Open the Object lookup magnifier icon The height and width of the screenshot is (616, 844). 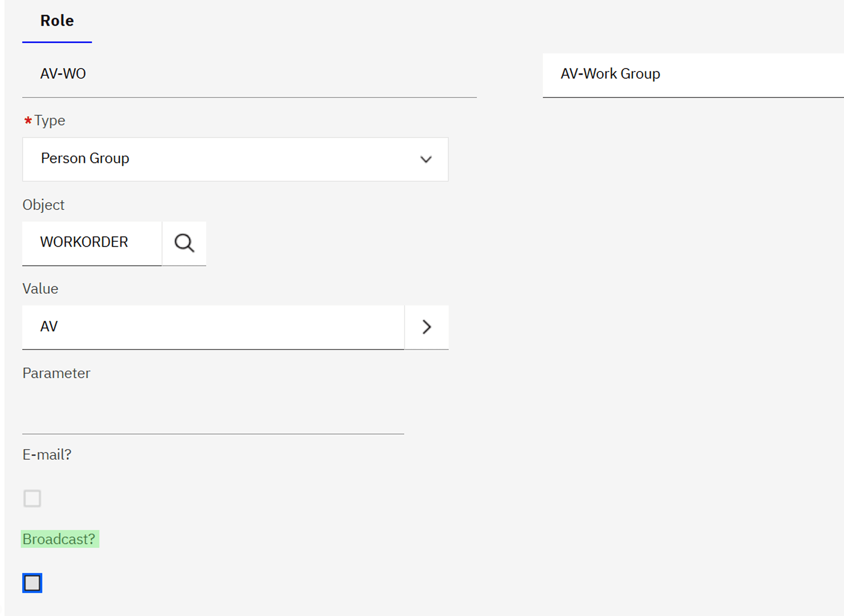tap(184, 244)
